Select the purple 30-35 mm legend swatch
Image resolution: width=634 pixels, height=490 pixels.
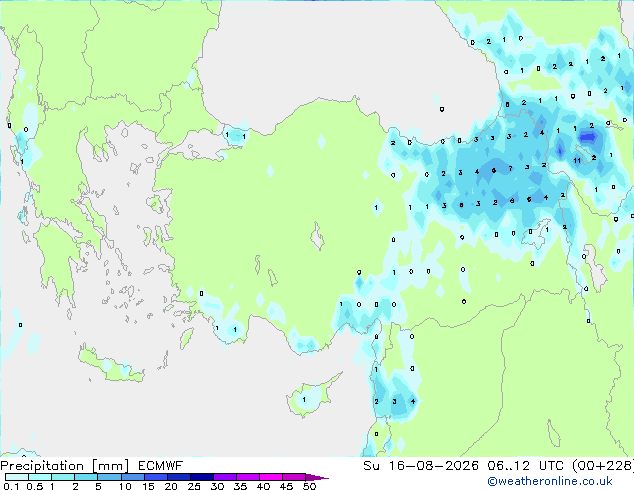(225, 477)
